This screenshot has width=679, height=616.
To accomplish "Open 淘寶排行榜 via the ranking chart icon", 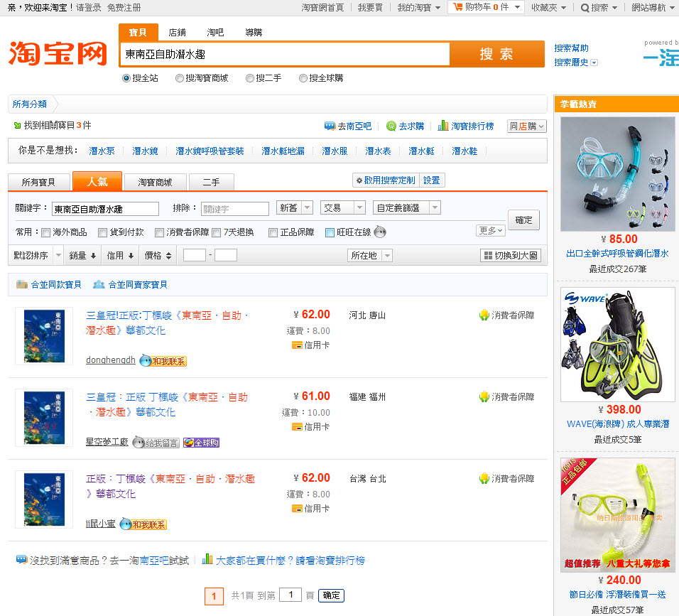I will point(444,126).
